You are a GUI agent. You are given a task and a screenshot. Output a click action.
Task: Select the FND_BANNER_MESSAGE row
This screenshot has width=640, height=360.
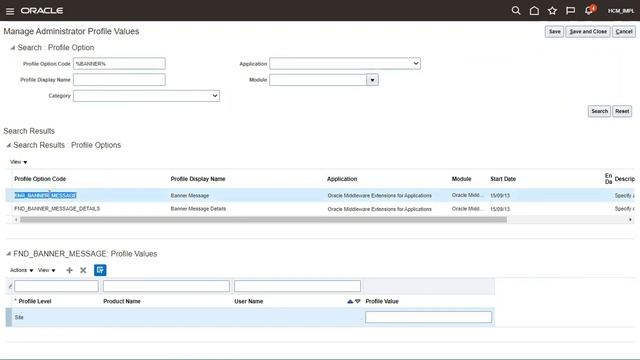click(320, 196)
